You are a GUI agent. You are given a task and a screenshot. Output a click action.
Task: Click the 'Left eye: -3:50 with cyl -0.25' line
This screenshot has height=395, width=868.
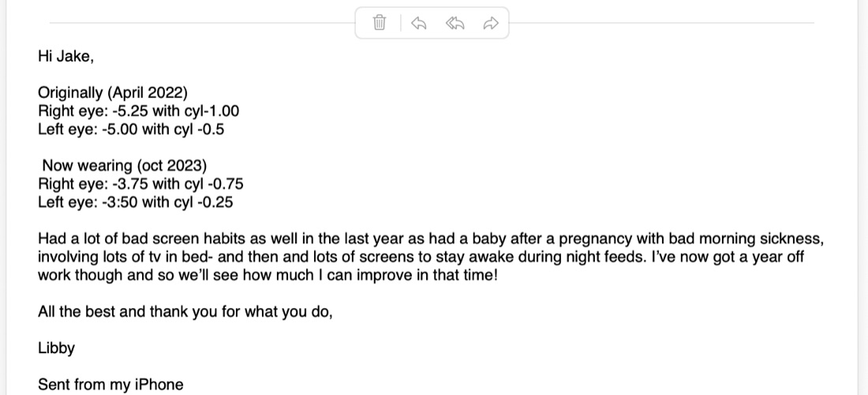tap(136, 202)
